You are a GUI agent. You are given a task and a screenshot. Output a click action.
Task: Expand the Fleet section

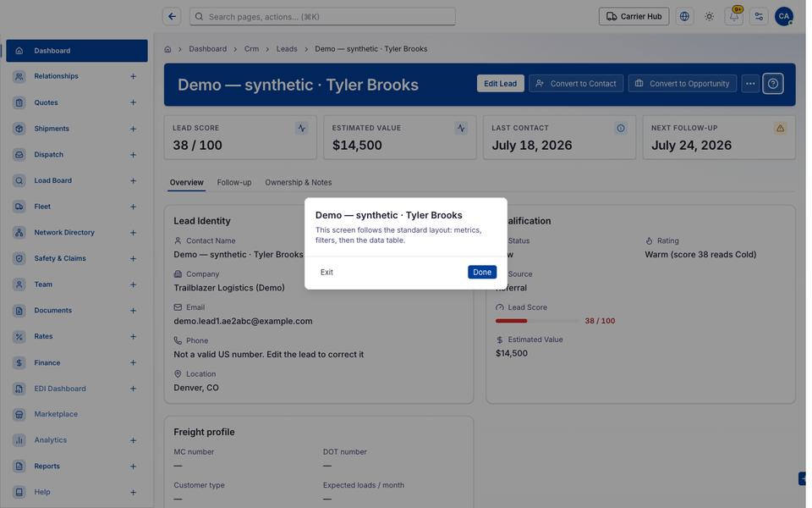coord(133,207)
